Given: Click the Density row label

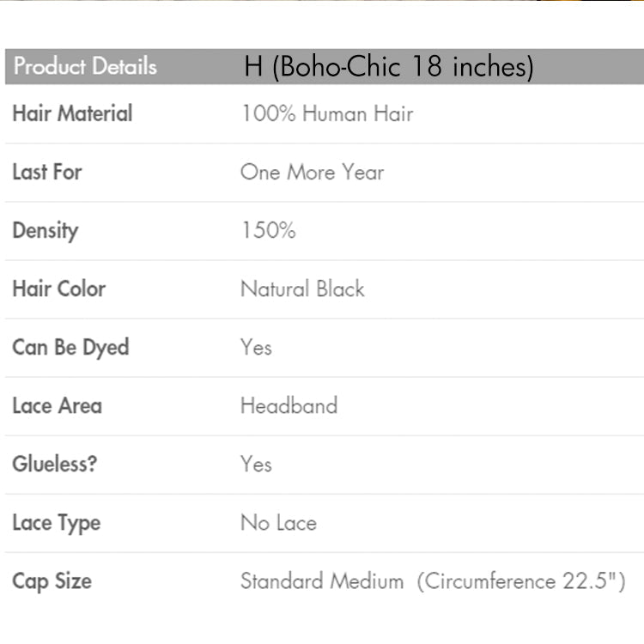Looking at the screenshot, I should tap(45, 230).
